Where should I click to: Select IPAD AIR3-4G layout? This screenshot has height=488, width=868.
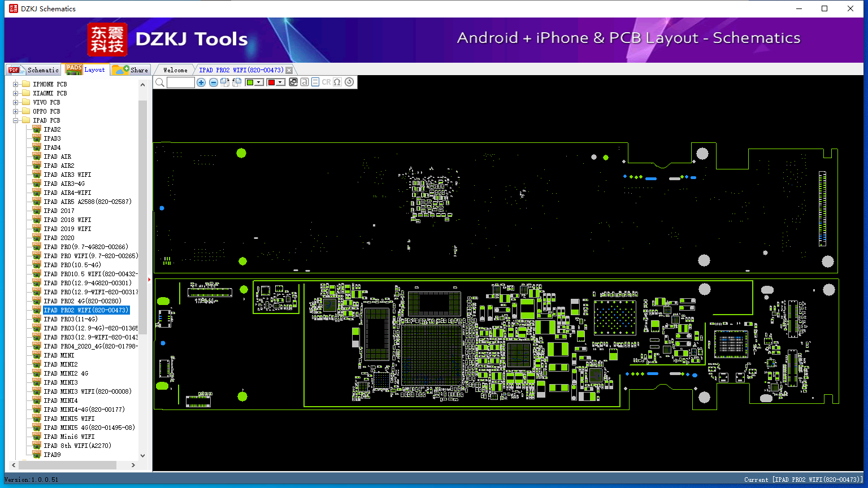pos(64,184)
